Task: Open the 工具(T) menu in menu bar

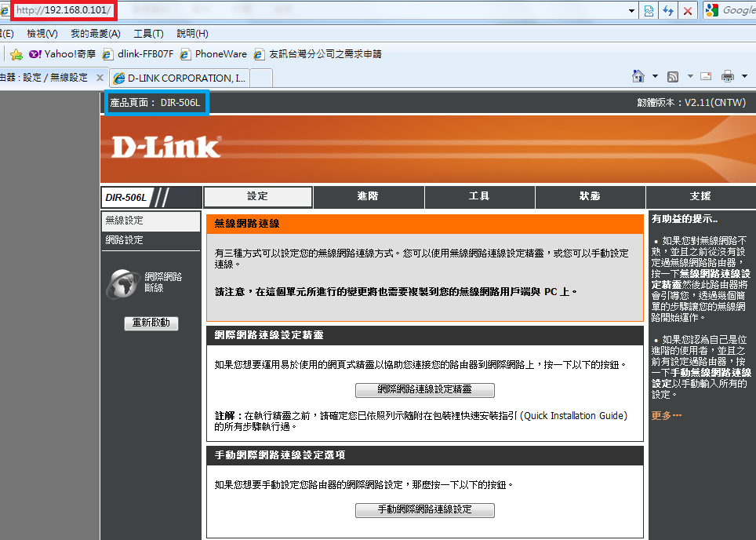Action: 148,34
